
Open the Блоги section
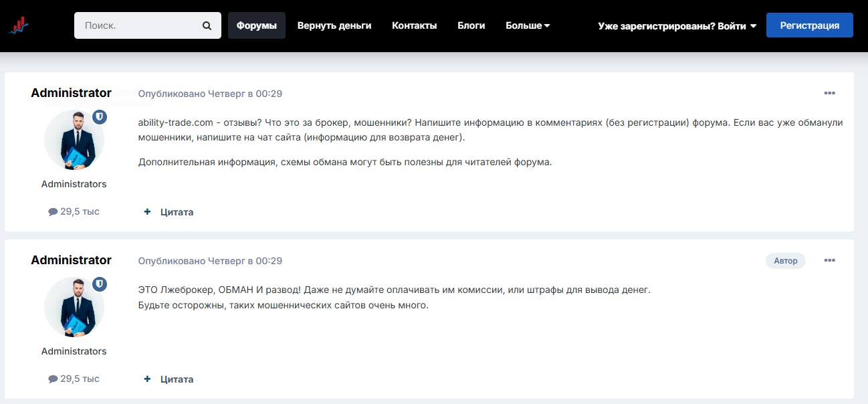(471, 25)
